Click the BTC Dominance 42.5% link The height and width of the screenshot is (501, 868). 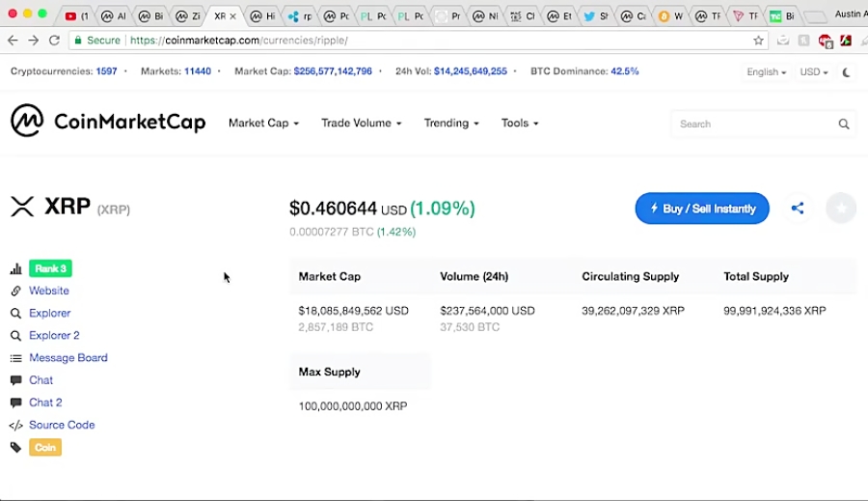click(x=624, y=71)
